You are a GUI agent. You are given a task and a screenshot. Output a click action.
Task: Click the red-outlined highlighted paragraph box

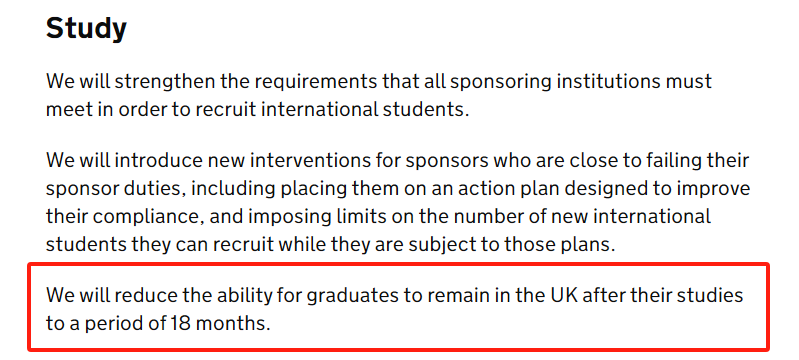[398, 306]
